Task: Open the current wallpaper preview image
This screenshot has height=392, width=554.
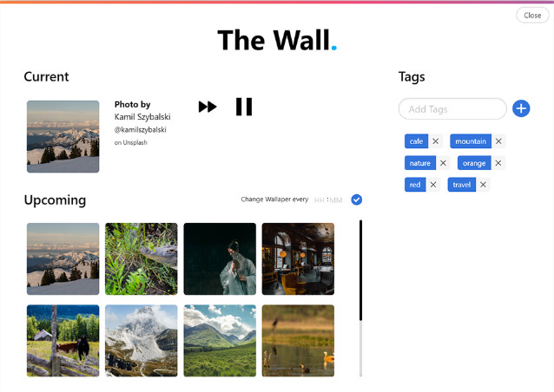Action: [63, 136]
